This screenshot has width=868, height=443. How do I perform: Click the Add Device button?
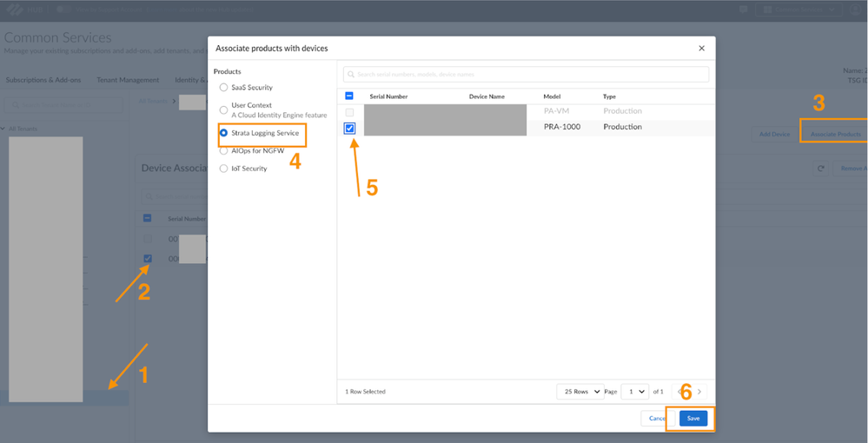pos(774,135)
